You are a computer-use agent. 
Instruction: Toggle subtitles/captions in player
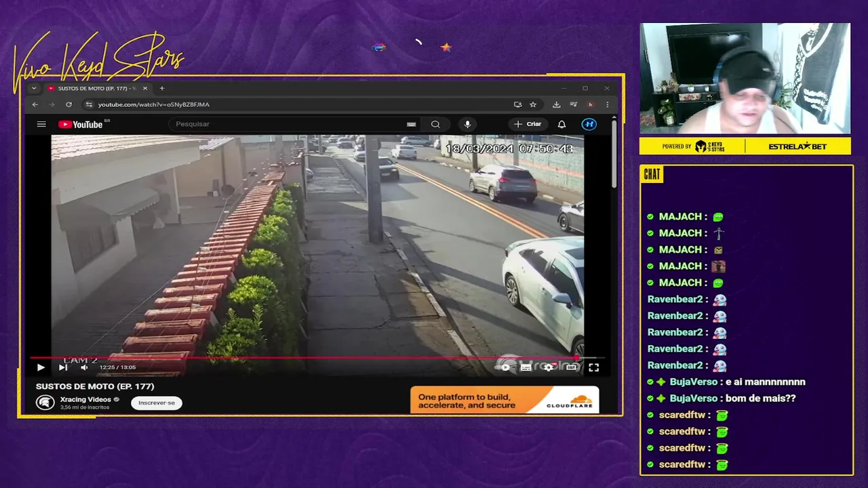pyautogui.click(x=526, y=367)
